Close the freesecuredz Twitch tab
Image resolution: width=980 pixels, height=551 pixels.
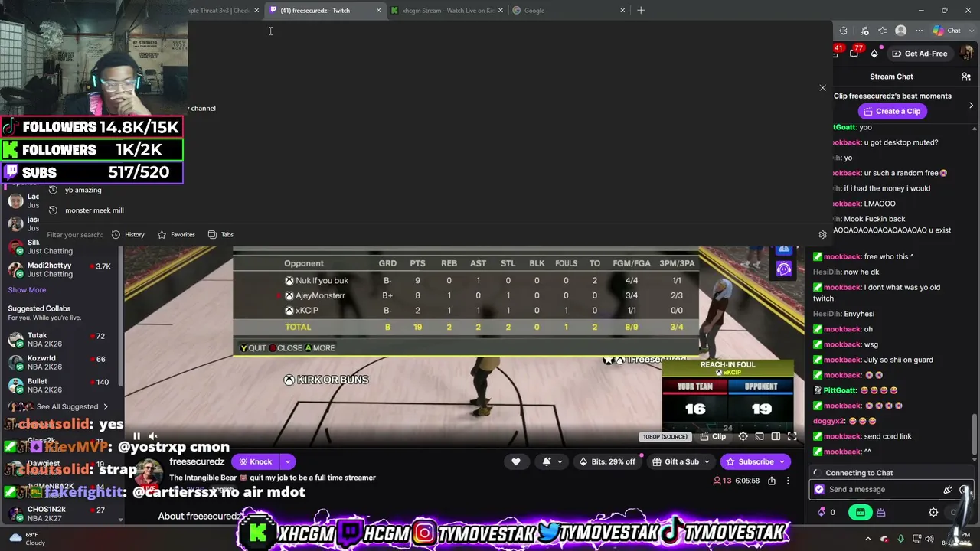378,11
